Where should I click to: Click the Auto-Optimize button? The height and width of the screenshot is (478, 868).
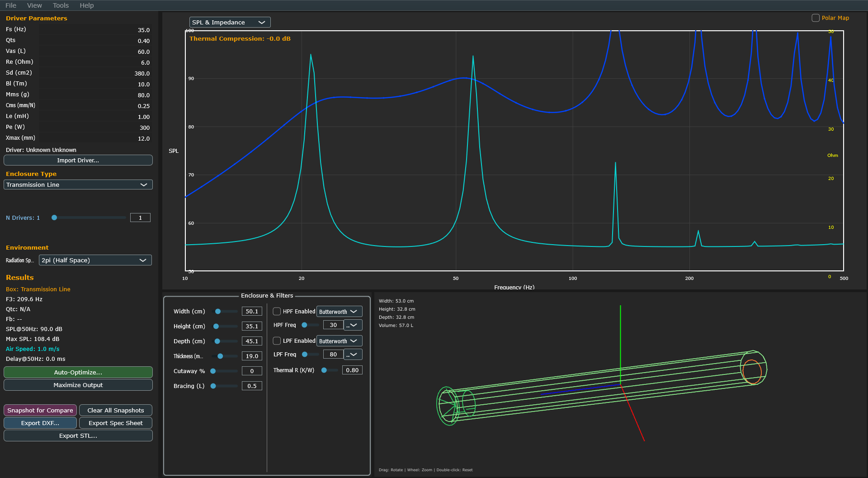tap(78, 373)
